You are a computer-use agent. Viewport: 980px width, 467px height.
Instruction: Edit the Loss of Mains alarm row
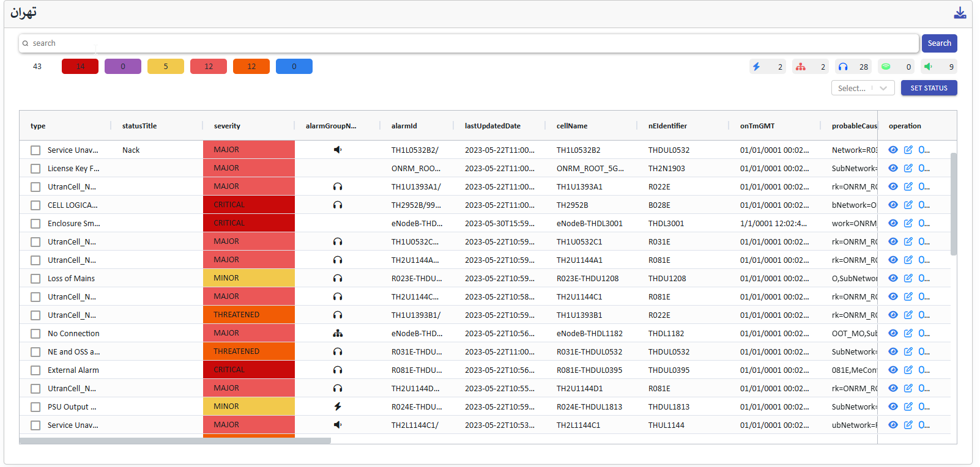908,278
